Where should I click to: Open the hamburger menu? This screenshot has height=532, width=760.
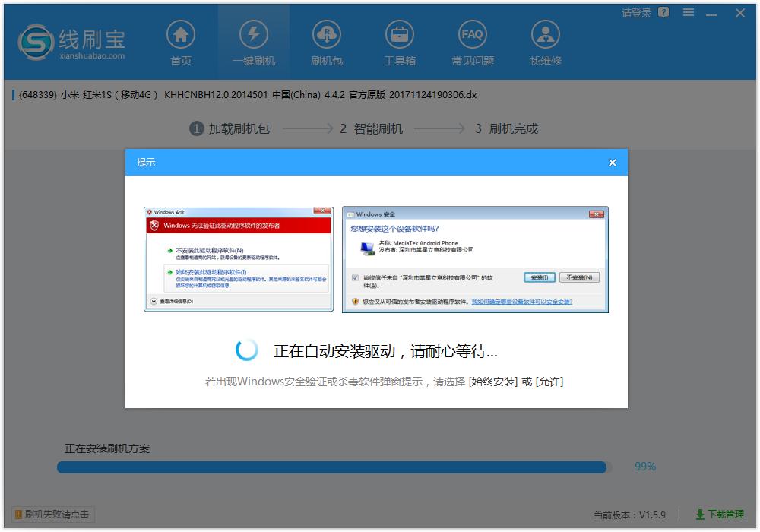pos(688,12)
